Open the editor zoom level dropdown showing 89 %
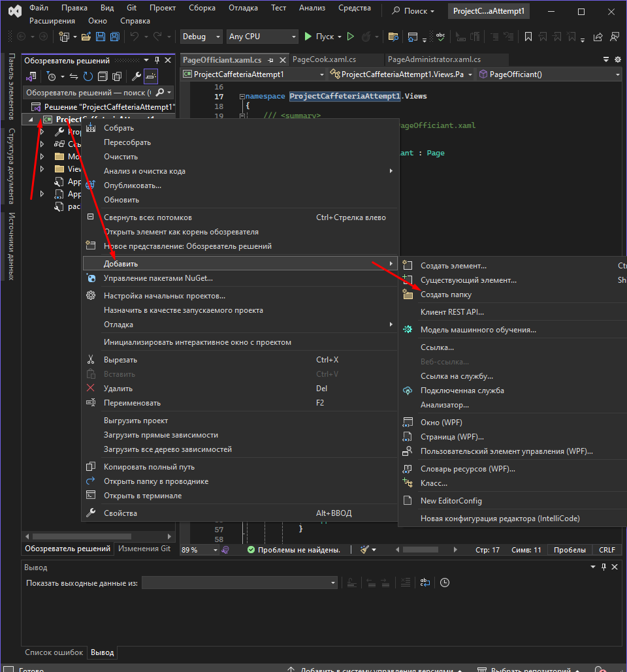 click(200, 549)
